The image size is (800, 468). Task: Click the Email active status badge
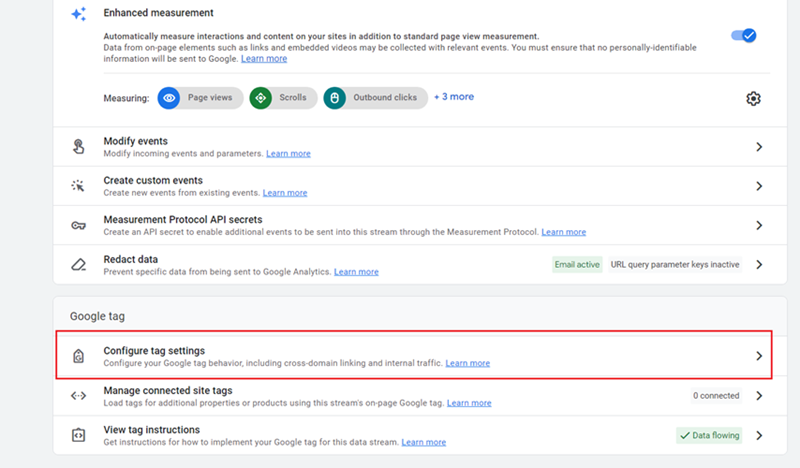click(577, 264)
